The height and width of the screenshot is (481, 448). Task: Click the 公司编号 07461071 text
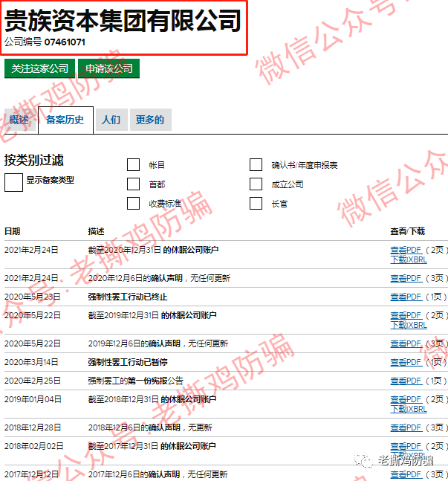click(x=45, y=42)
